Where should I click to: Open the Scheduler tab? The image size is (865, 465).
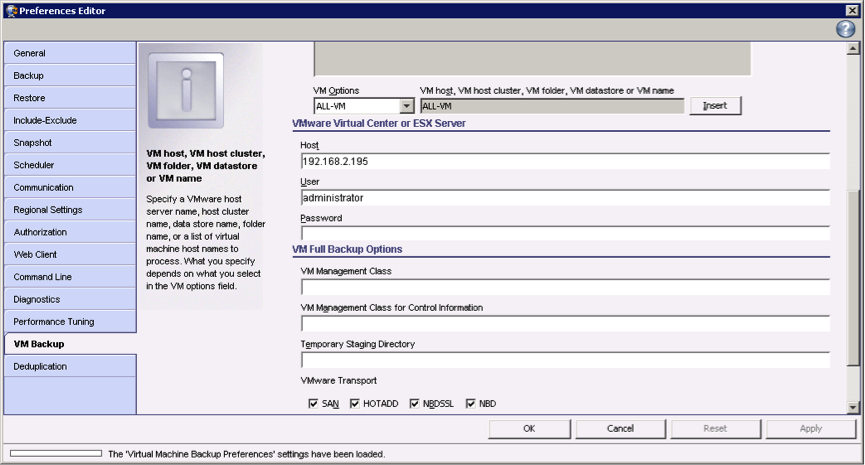pyautogui.click(x=70, y=165)
